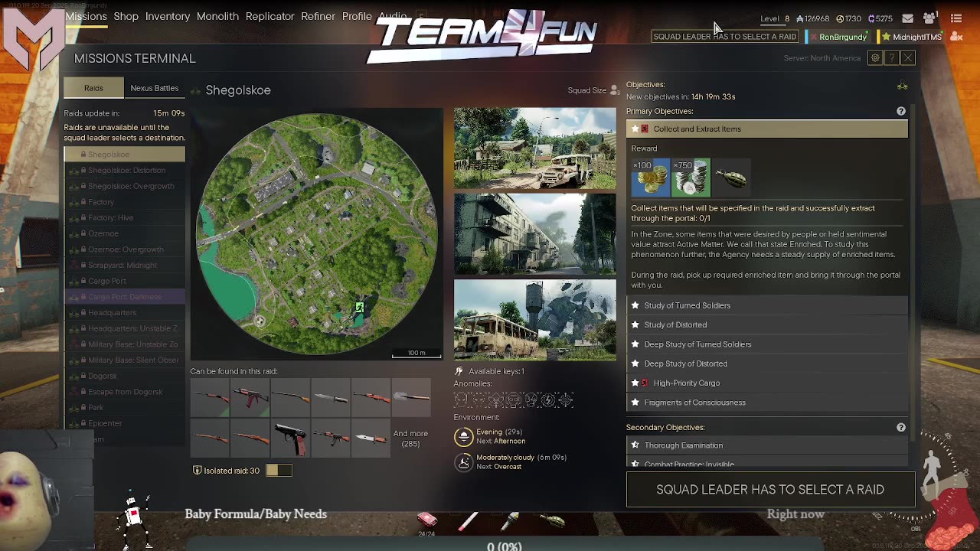Click And more (285) loot link
The width and height of the screenshot is (980, 551).
(410, 439)
